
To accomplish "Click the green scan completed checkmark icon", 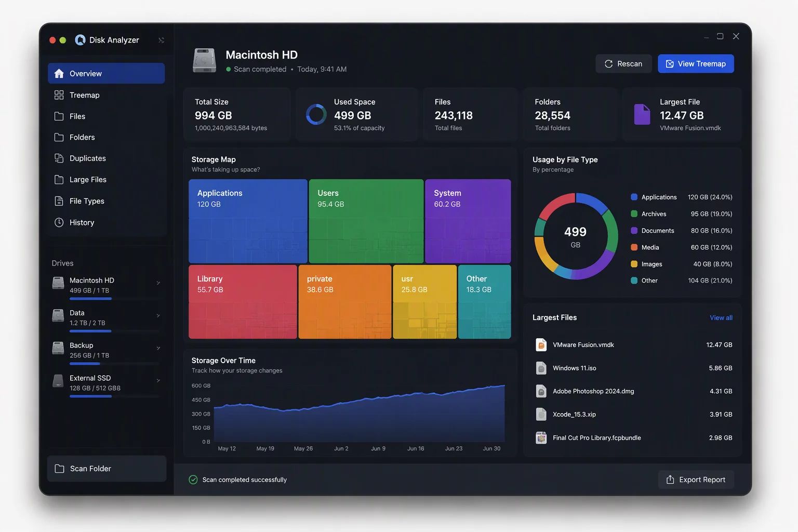I will coord(193,480).
